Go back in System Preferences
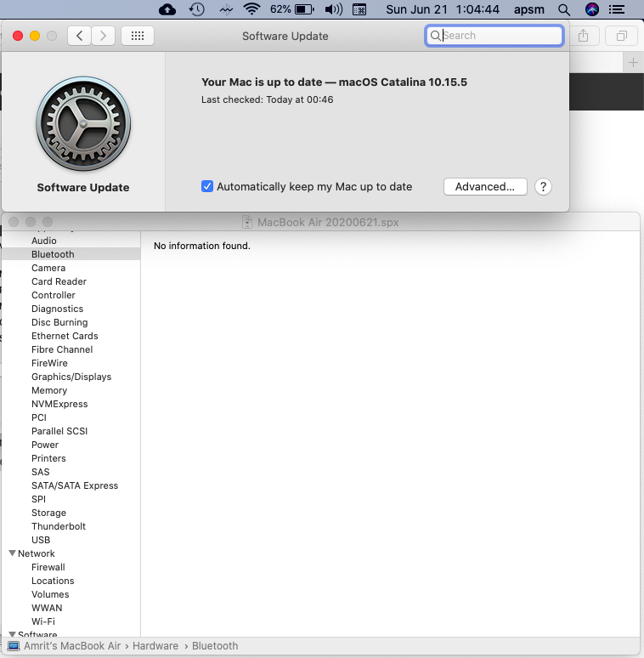The width and height of the screenshot is (644, 658). click(x=79, y=36)
